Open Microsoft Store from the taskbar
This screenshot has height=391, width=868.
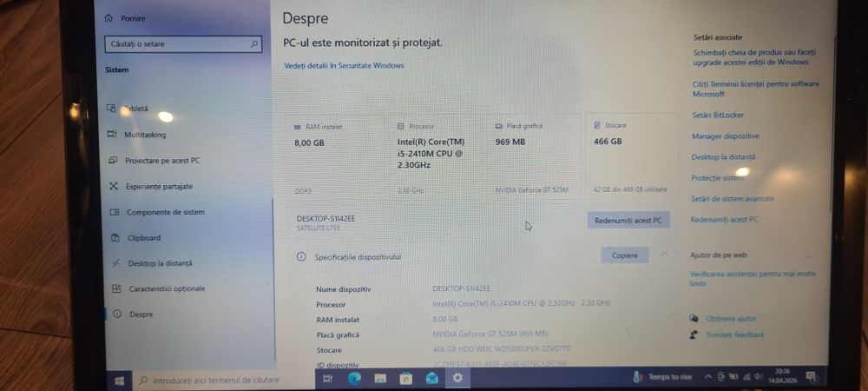[x=405, y=378]
